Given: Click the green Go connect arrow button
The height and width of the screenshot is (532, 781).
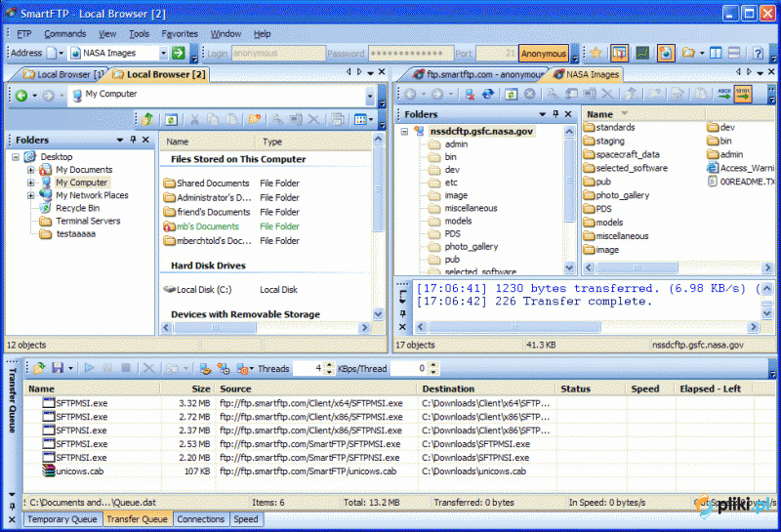Looking at the screenshot, I should (x=179, y=53).
